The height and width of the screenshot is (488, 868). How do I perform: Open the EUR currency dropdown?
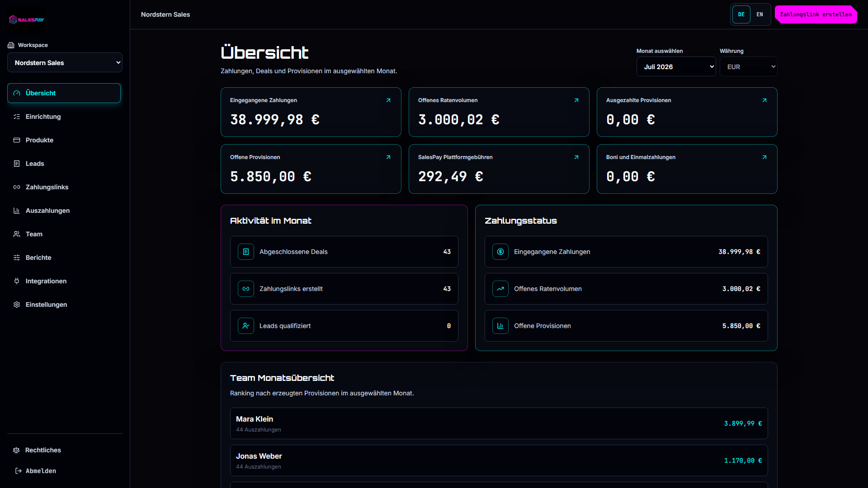[749, 66]
